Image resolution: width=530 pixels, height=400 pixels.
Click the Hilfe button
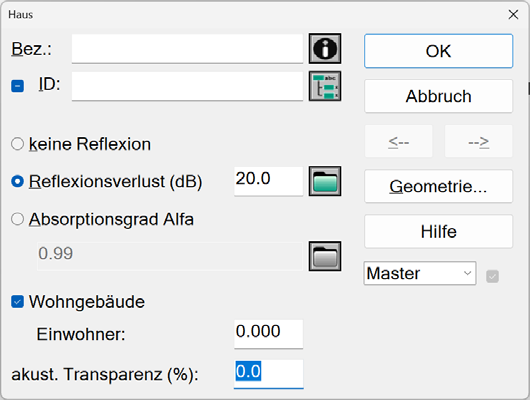(x=438, y=232)
